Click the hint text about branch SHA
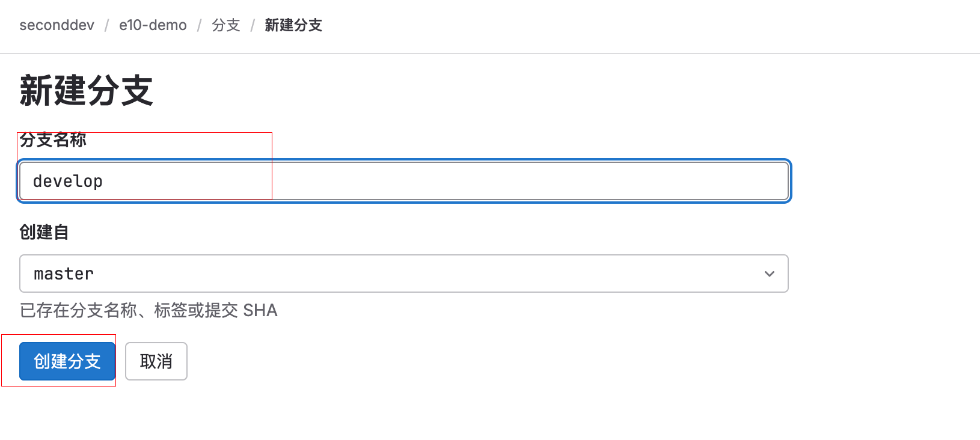The width and height of the screenshot is (980, 440). (148, 310)
